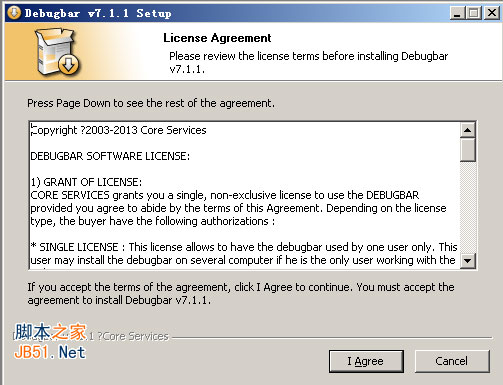Click the license scrollbar thumb

point(468,150)
